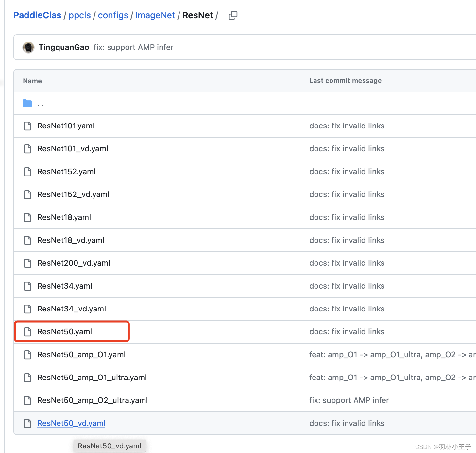
Task: Click the parent directory folder icon
Action: pos(27,103)
